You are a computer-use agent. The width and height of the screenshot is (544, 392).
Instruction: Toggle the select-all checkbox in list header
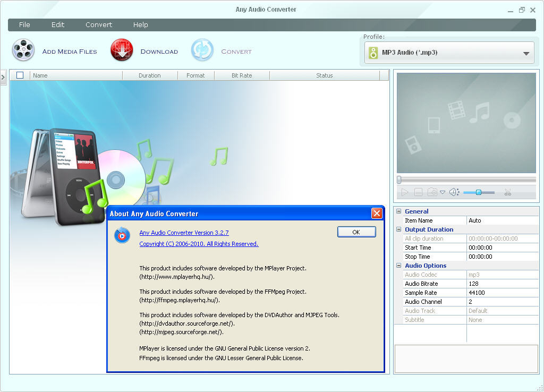20,75
